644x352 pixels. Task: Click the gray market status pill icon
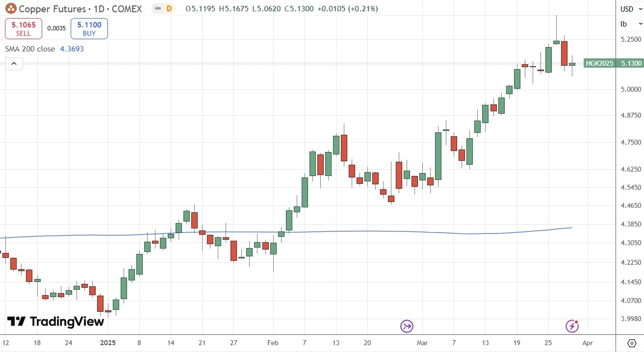click(x=157, y=9)
